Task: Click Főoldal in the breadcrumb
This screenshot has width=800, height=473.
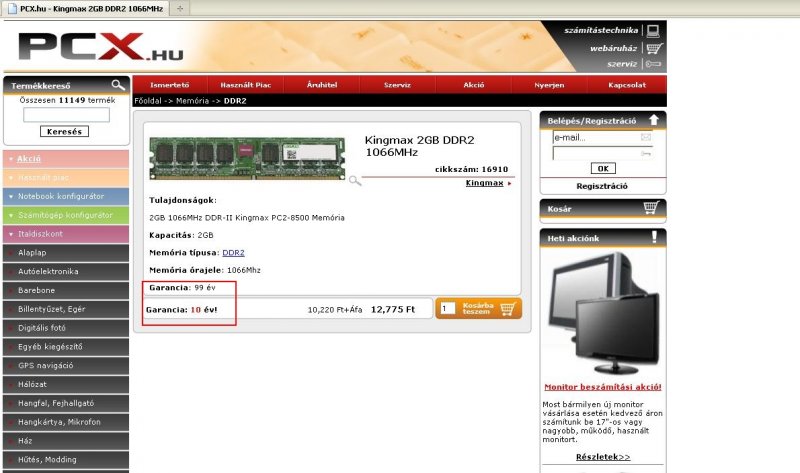Action: (148, 101)
